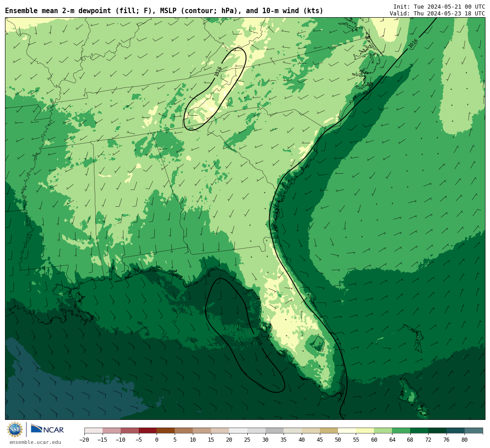The height and width of the screenshot is (448, 490).
Task: Pick the colorbar swatch between 35 and 40
Action: [x=293, y=431]
